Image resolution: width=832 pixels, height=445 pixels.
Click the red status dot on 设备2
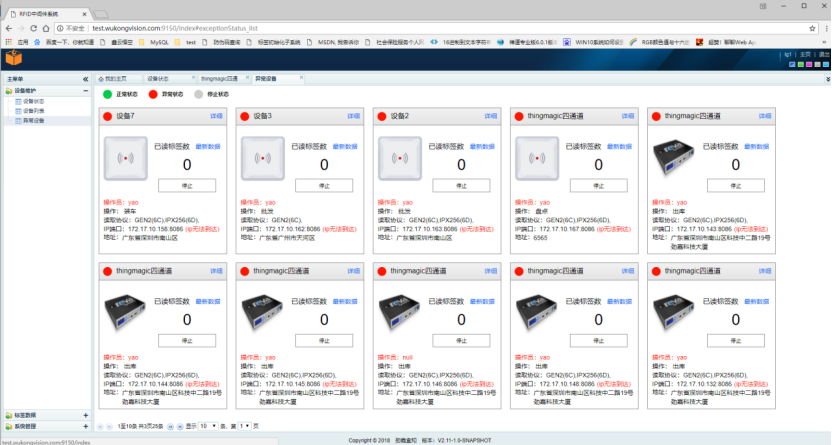[382, 116]
